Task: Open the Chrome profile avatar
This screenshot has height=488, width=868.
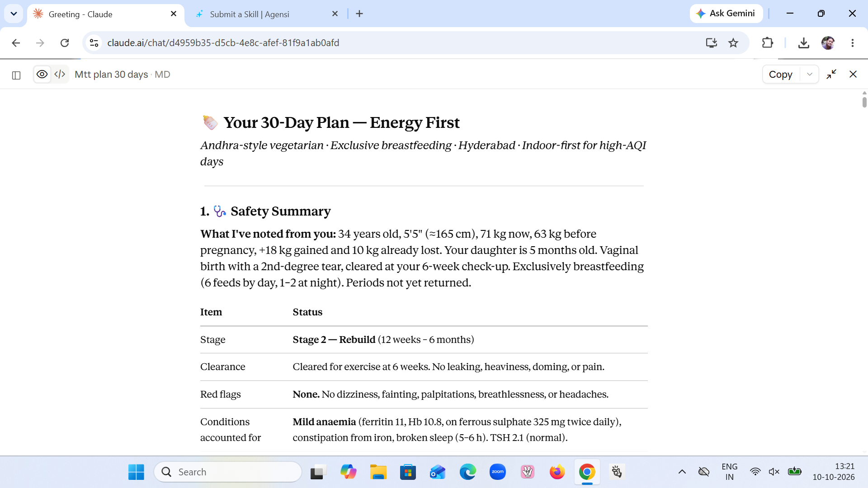Action: coord(828,43)
